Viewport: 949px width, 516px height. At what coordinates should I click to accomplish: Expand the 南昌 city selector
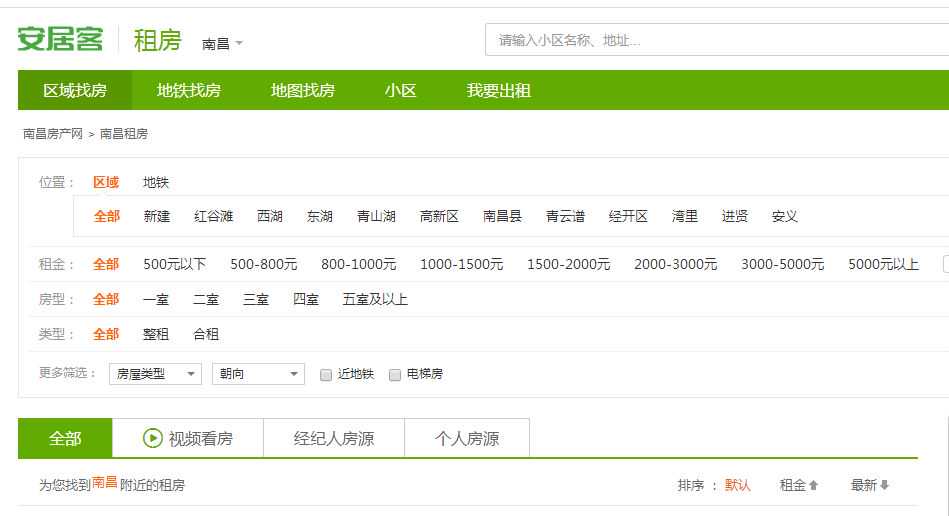pyautogui.click(x=222, y=44)
